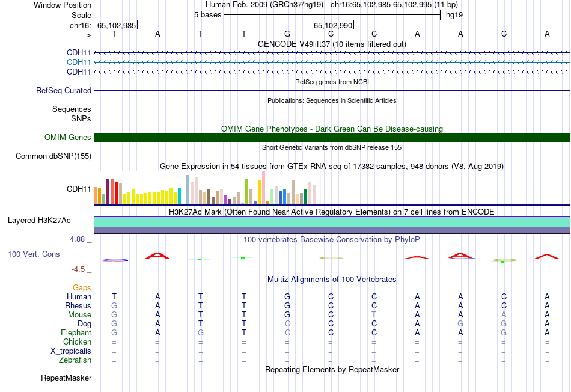
Task: Click the 65,102,985 position label
Action: click(x=117, y=25)
